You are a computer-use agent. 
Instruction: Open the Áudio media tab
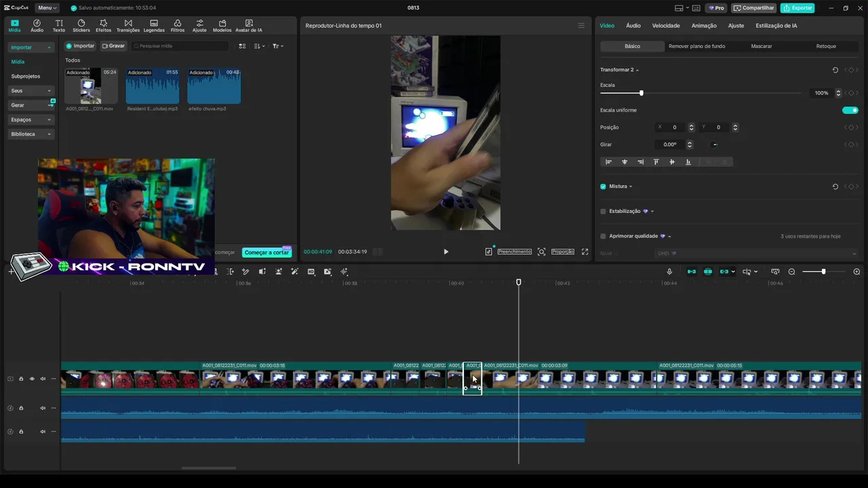point(37,26)
